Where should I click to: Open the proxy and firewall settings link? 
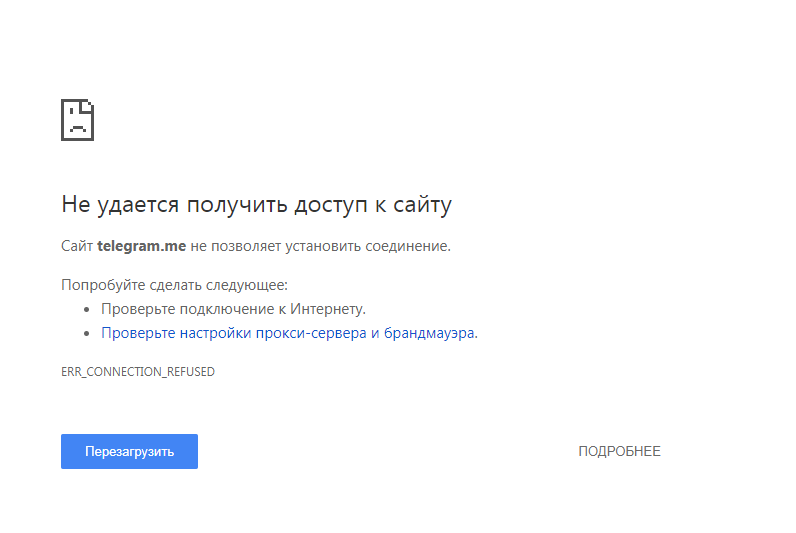click(x=289, y=333)
